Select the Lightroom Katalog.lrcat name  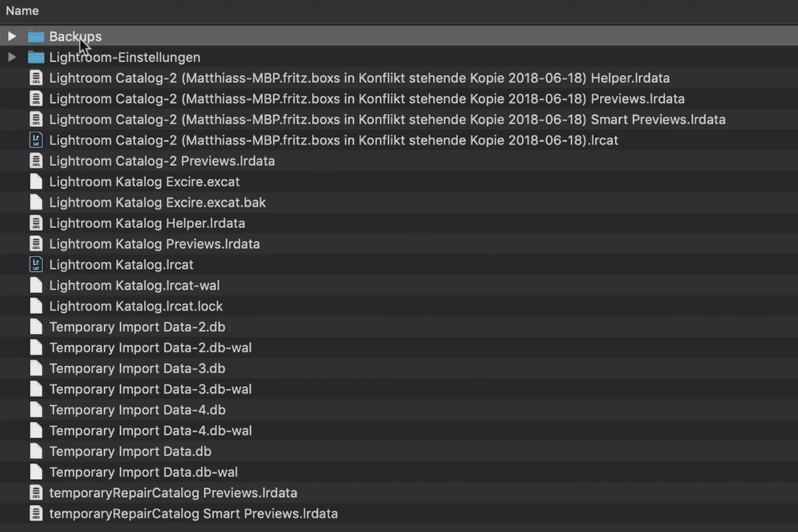click(121, 265)
